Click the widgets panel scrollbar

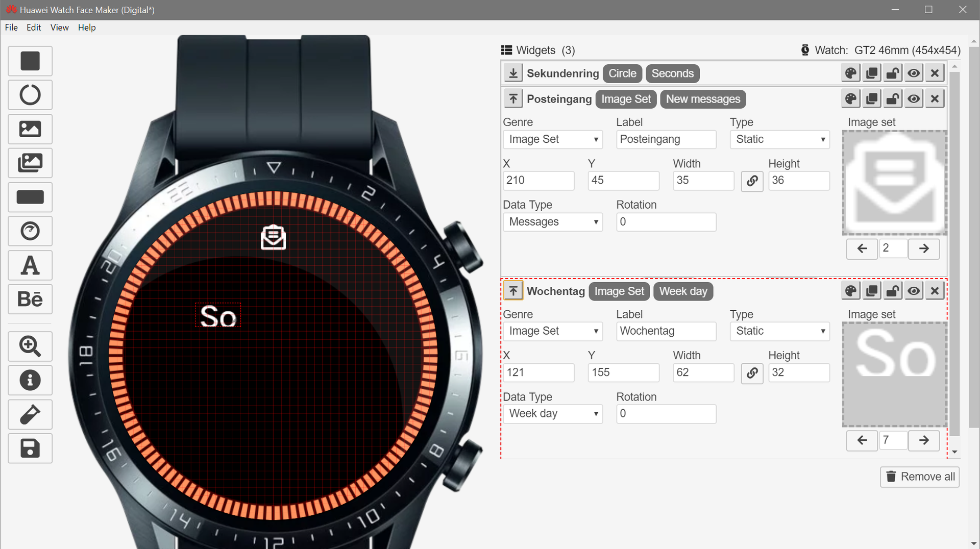[x=954, y=254]
